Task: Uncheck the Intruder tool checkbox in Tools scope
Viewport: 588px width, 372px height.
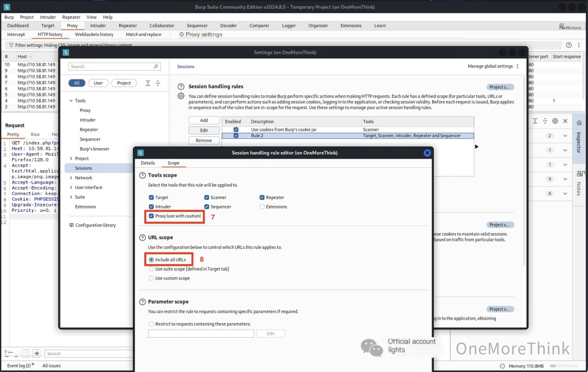Action: (x=151, y=206)
